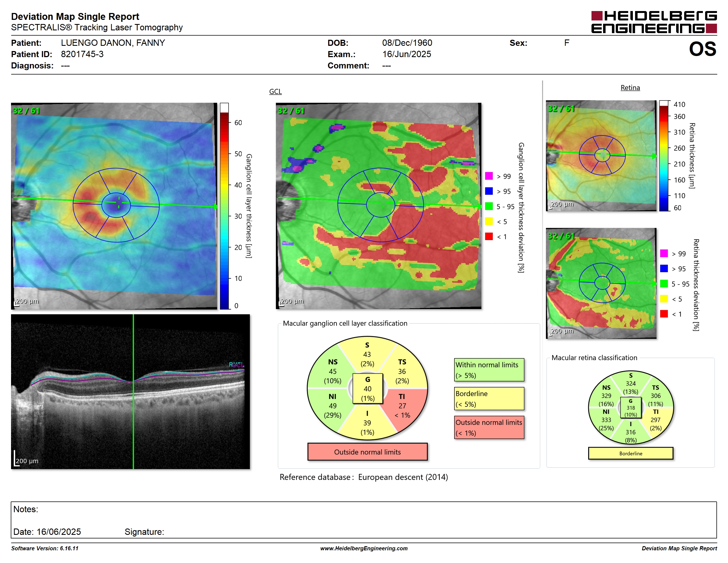728x563 pixels.
Task: Click the NS 329 sector in retina chart
Action: 606,396
